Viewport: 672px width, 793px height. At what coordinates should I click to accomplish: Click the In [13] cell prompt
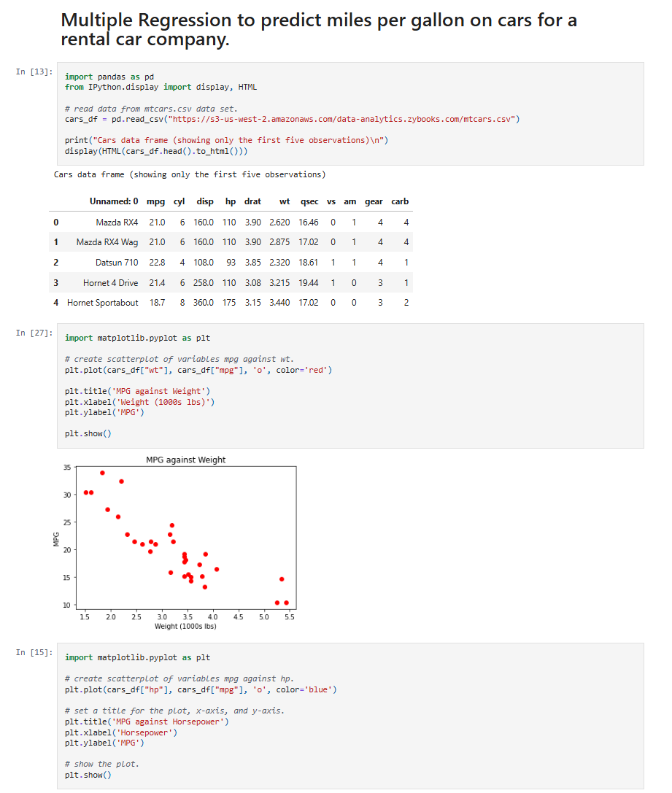[34, 71]
